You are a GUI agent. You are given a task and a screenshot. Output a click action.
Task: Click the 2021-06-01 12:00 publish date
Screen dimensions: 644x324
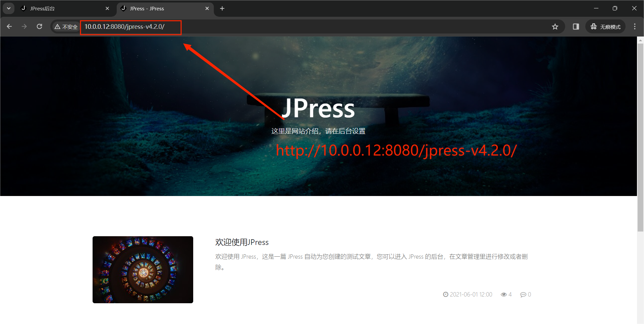point(471,295)
